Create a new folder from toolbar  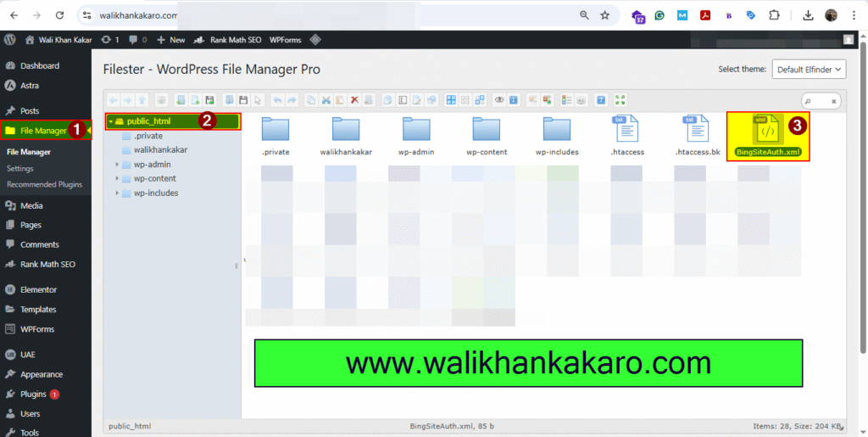click(x=181, y=100)
